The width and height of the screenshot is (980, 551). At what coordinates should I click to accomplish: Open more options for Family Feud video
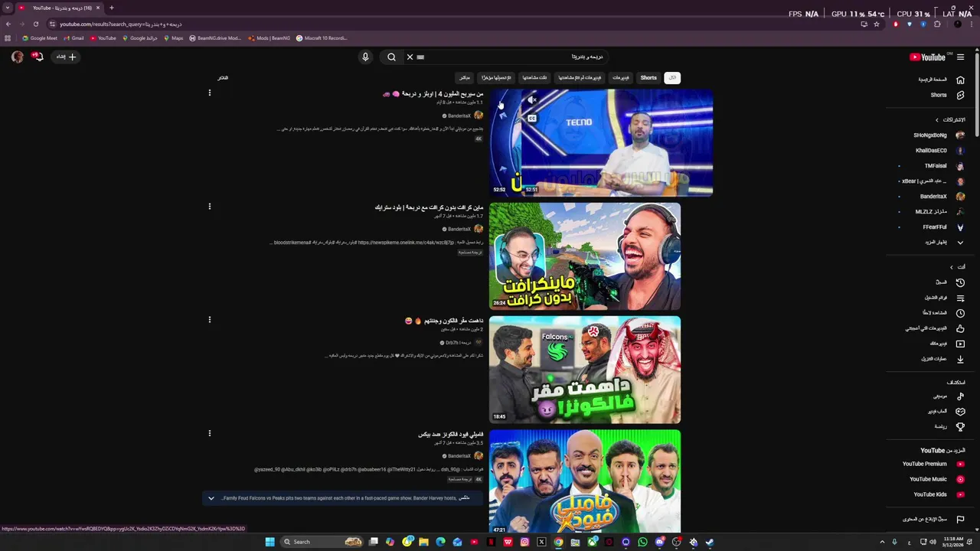pyautogui.click(x=209, y=433)
